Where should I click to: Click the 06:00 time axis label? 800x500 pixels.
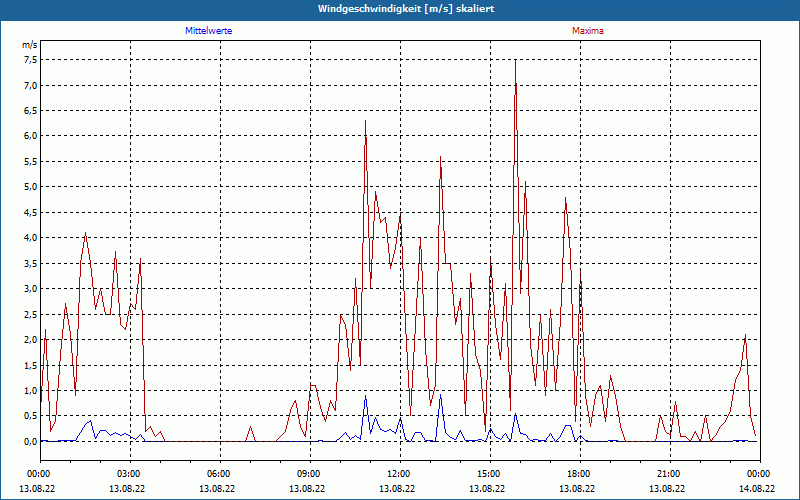pos(220,474)
